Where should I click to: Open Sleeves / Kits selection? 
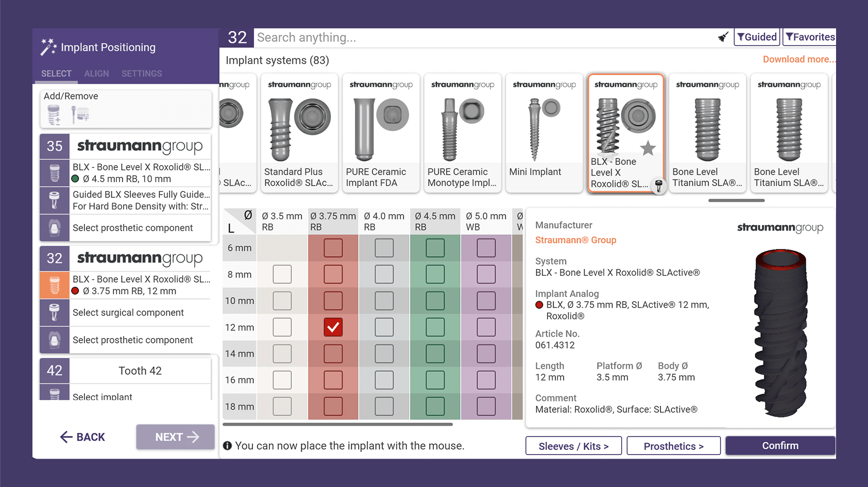coord(573,446)
